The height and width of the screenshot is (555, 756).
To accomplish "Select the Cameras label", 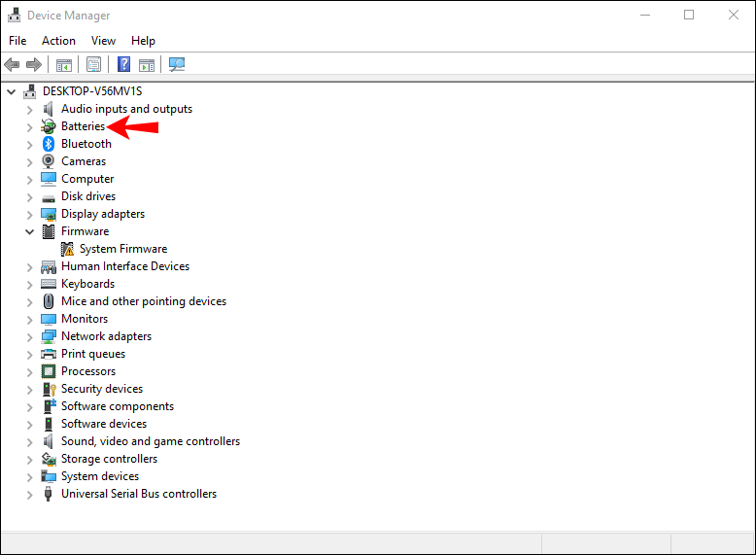I will coord(84,161).
